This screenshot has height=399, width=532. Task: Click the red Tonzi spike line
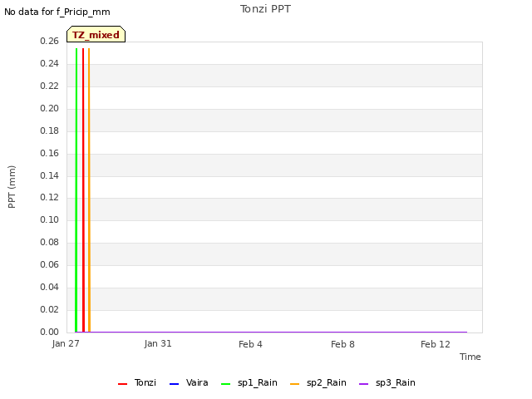pos(83,190)
